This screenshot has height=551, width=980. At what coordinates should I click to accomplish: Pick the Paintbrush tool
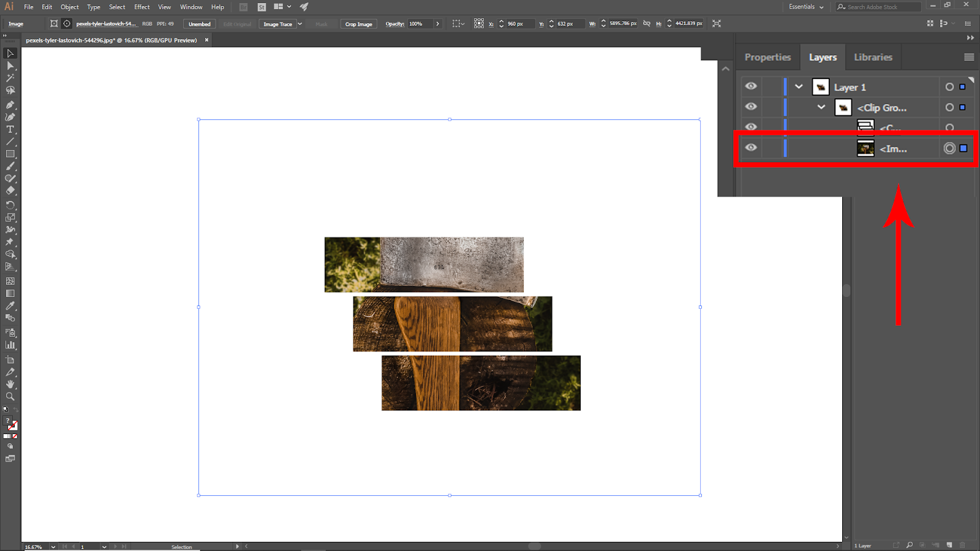click(10, 166)
